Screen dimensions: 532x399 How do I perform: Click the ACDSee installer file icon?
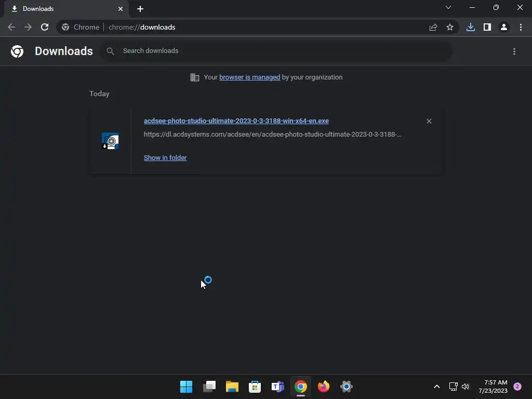[110, 141]
